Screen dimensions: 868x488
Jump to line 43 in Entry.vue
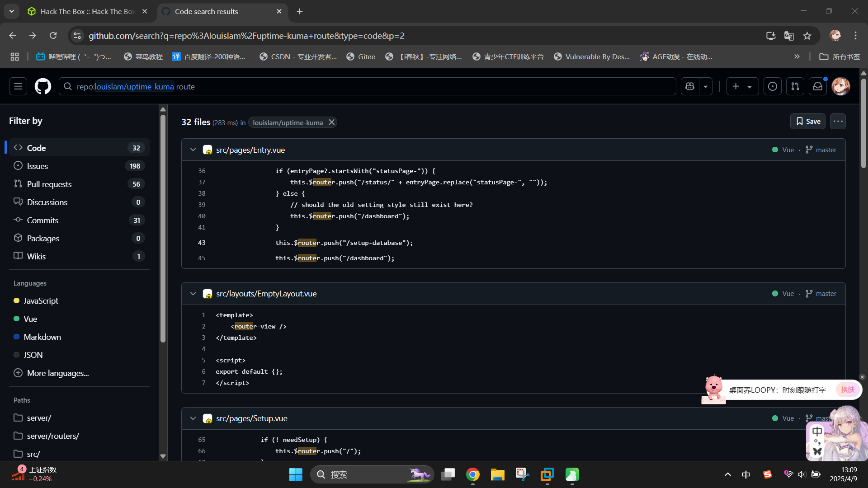point(202,243)
